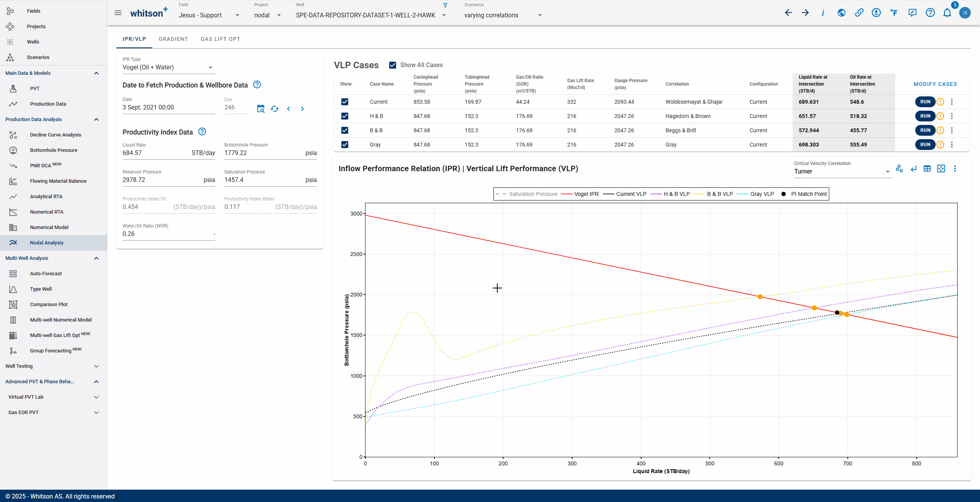The image size is (980, 502).
Task: Collapse Main Data & Models section
Action: [x=96, y=73]
